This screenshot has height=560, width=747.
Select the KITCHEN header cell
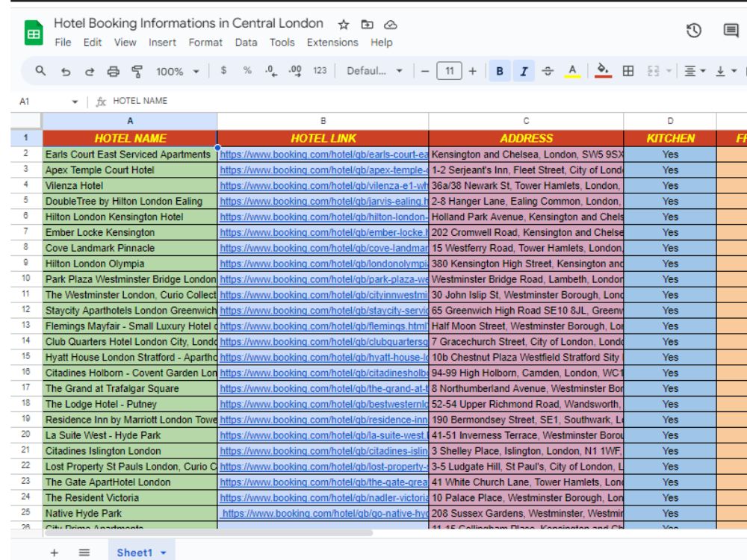(670, 138)
